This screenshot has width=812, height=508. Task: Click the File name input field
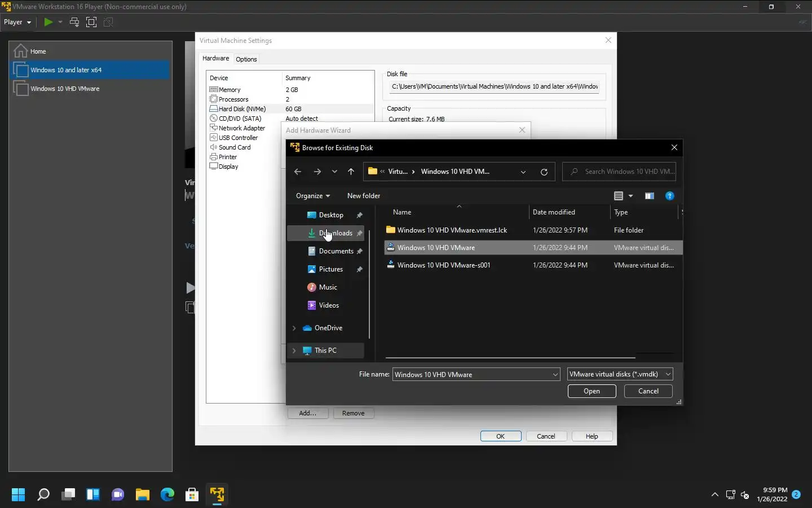click(471, 374)
